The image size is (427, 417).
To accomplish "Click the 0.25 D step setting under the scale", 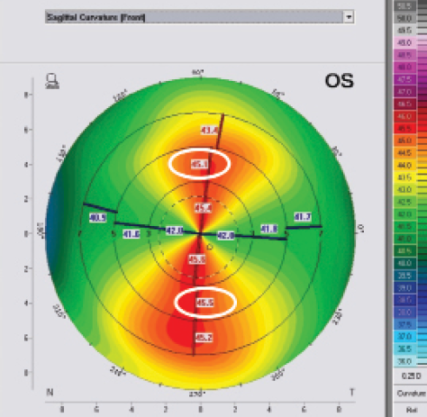I will 411,376.
